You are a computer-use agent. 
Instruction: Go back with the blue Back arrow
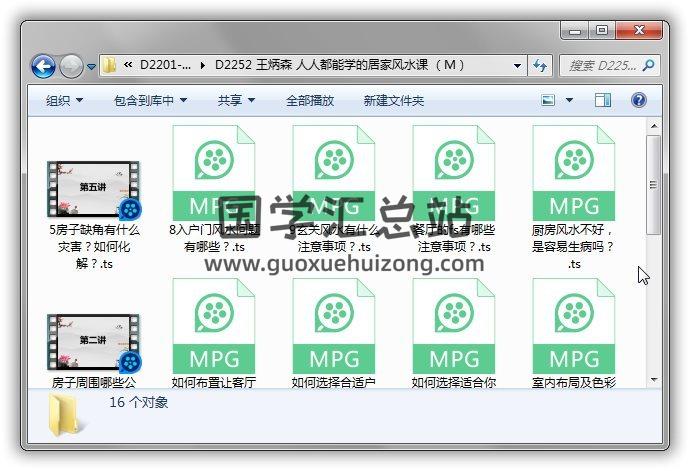43,66
